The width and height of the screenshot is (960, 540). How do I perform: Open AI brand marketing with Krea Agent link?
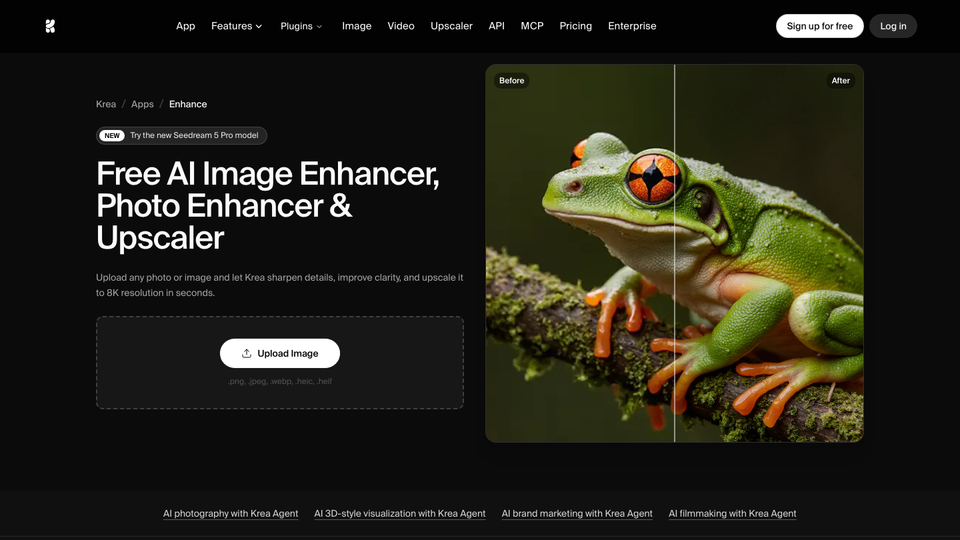(577, 513)
